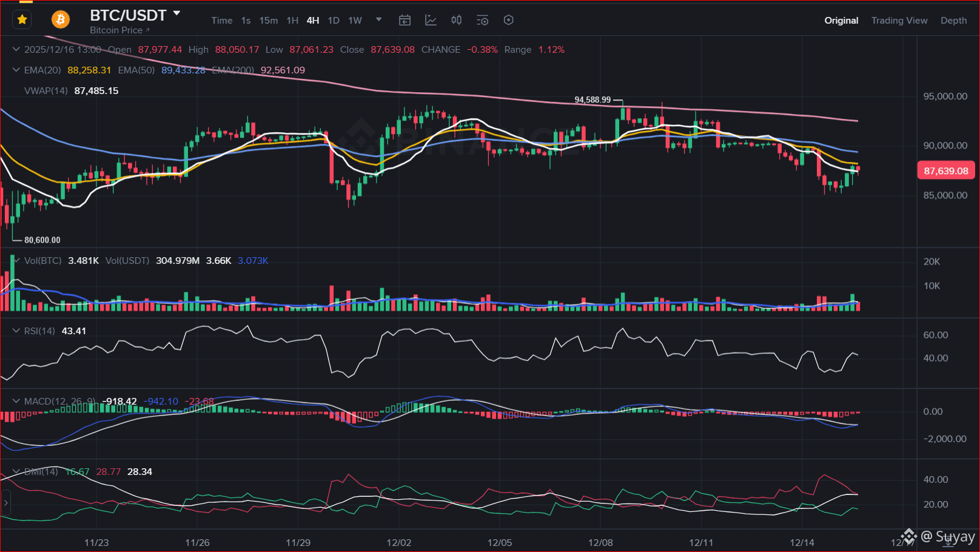The width and height of the screenshot is (980, 552).
Task: Collapse the EMA indicator legend
Action: 16,70
